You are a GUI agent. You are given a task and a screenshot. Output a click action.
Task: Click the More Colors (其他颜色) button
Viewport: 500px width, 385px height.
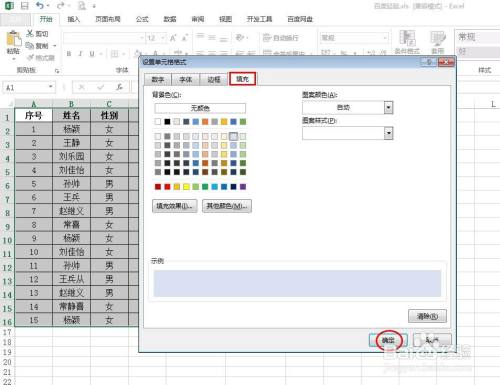227,206
